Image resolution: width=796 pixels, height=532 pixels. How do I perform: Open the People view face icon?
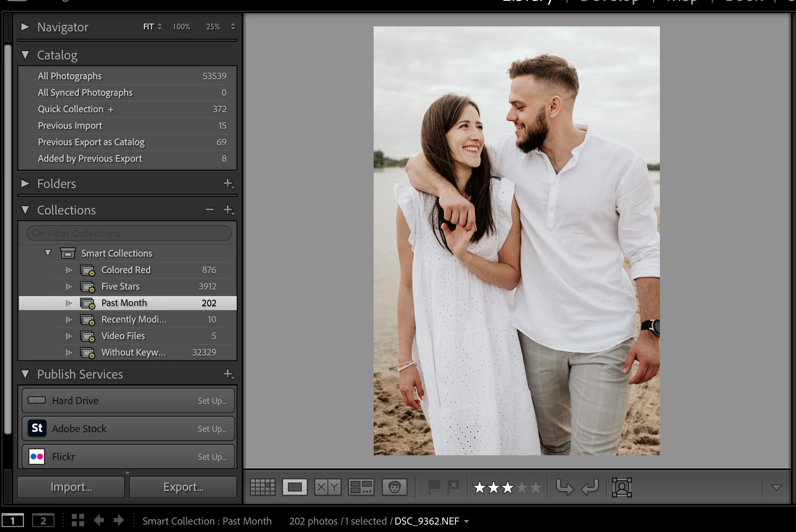[x=394, y=487]
